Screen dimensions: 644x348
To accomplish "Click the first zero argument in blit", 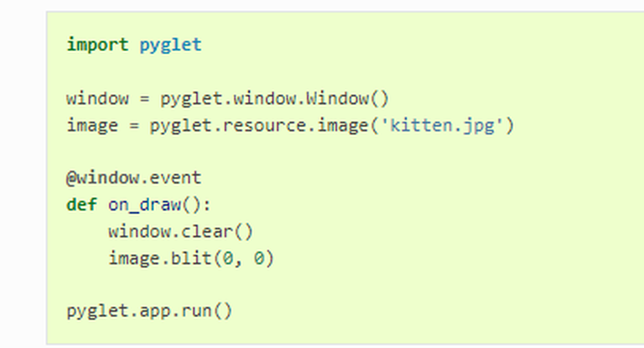I will [x=227, y=258].
